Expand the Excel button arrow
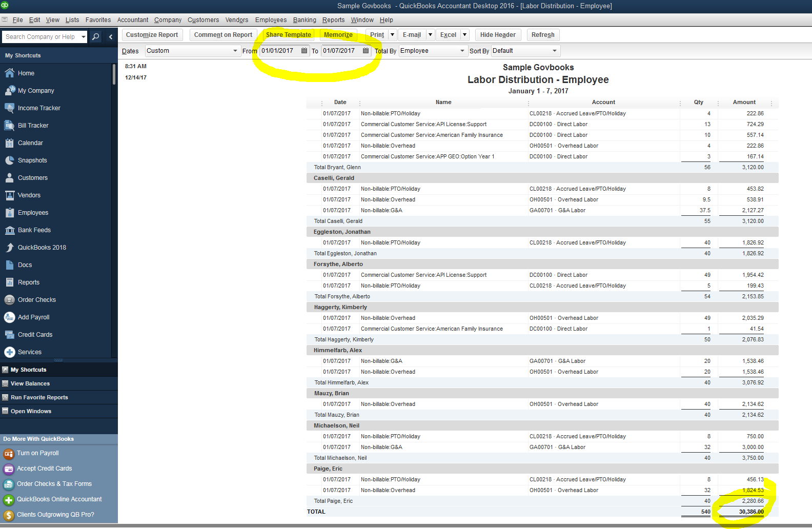The height and width of the screenshot is (529, 812). pyautogui.click(x=464, y=35)
